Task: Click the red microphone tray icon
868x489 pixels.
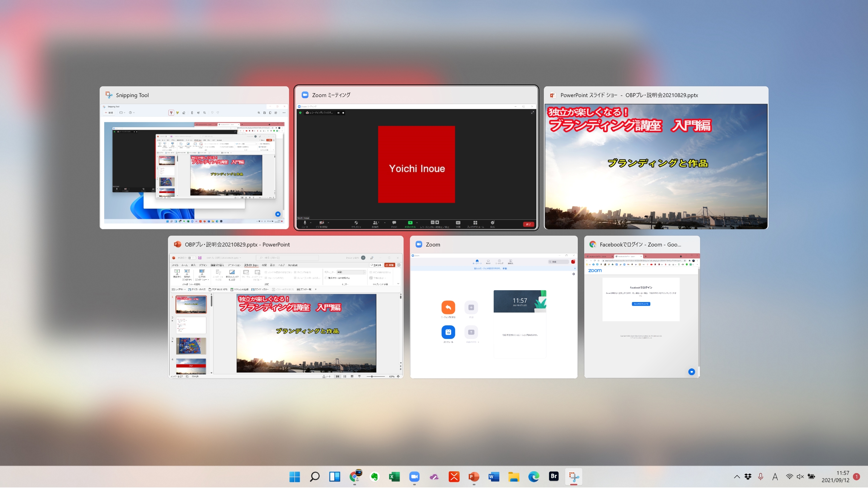Action: click(x=760, y=477)
